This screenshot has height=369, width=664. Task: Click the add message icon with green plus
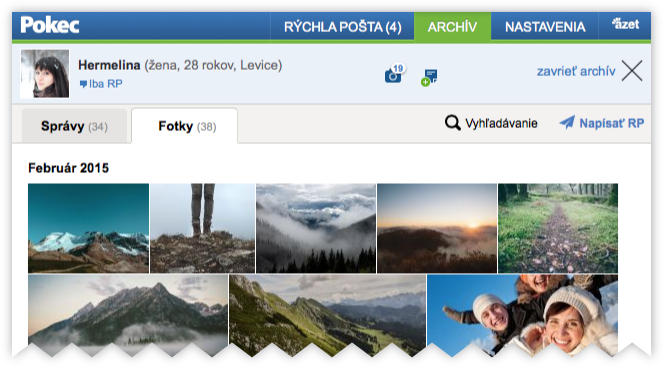pyautogui.click(x=429, y=78)
